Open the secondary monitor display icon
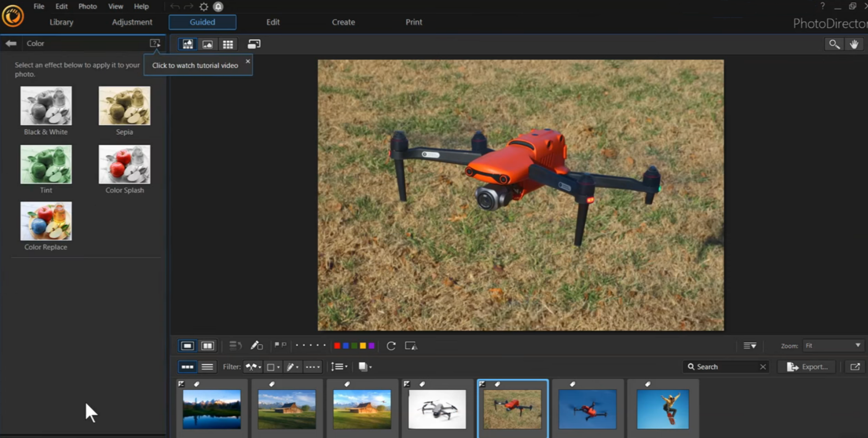Screen dimensions: 868x438 254,44
